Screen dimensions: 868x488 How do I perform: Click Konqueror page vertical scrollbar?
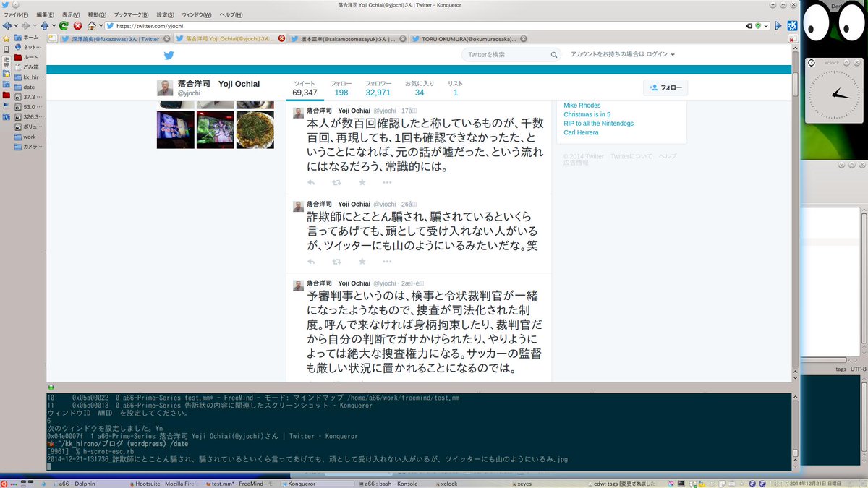pos(795,213)
